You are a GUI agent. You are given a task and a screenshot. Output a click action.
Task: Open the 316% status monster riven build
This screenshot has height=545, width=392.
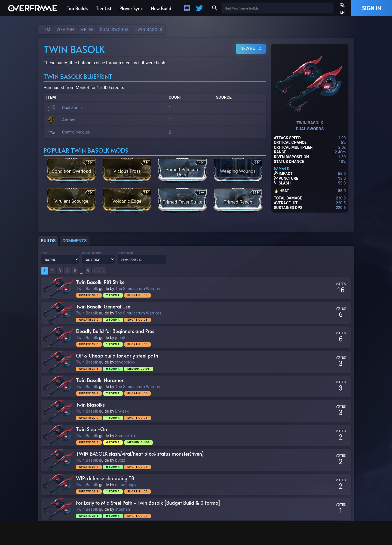tap(140, 454)
